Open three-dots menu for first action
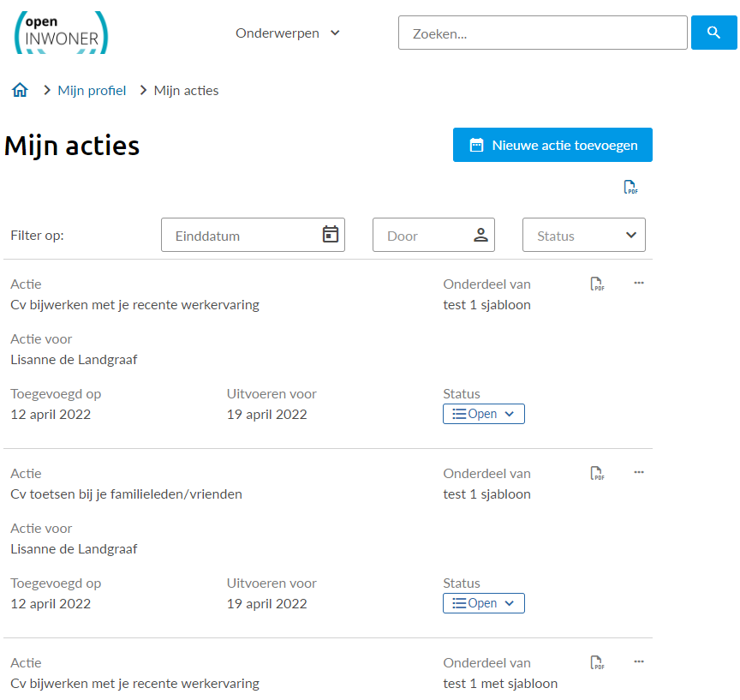Screen dimensions: 740x700 [638, 283]
